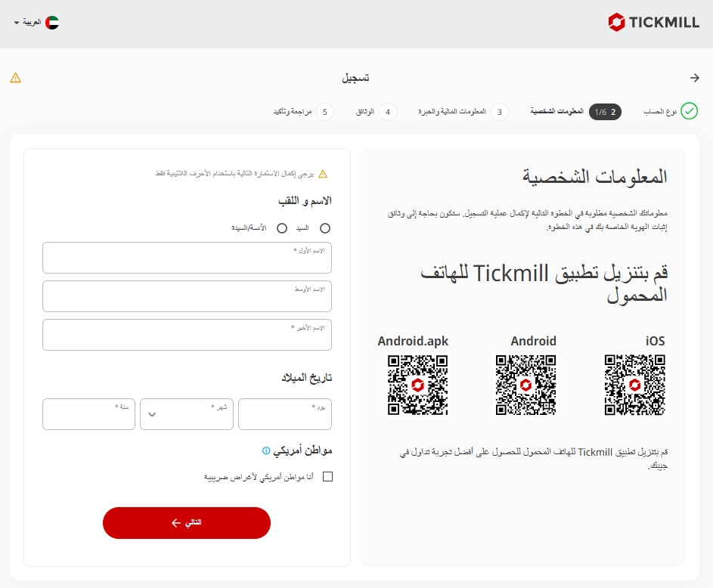Click the info icon next to US citizen heading
The height and width of the screenshot is (588, 713).
click(x=266, y=450)
